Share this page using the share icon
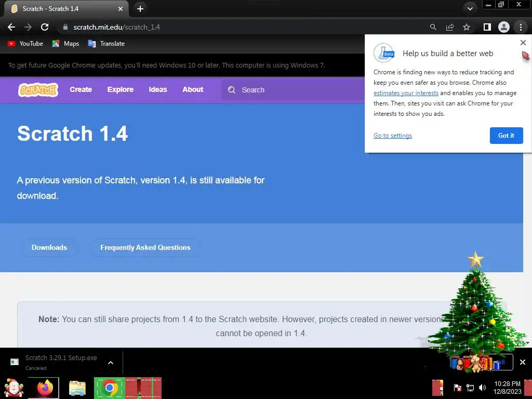The width and height of the screenshot is (532, 399). point(450,27)
